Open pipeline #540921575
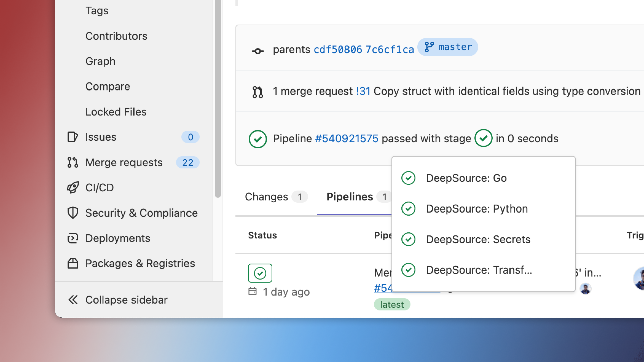The width and height of the screenshot is (644, 362). click(x=346, y=138)
